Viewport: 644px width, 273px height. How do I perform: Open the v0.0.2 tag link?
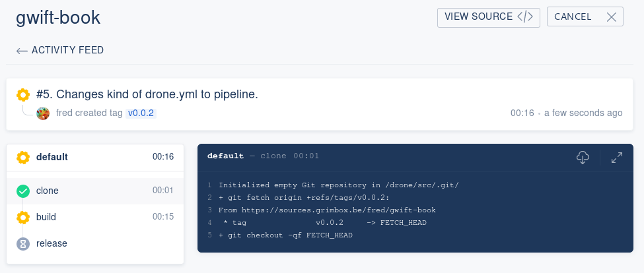[x=141, y=113]
